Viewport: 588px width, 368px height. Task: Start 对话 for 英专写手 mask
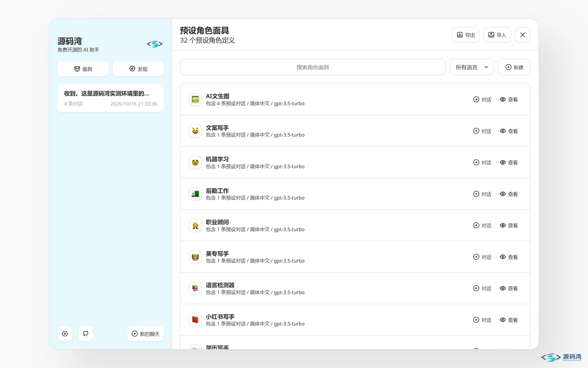pos(482,257)
